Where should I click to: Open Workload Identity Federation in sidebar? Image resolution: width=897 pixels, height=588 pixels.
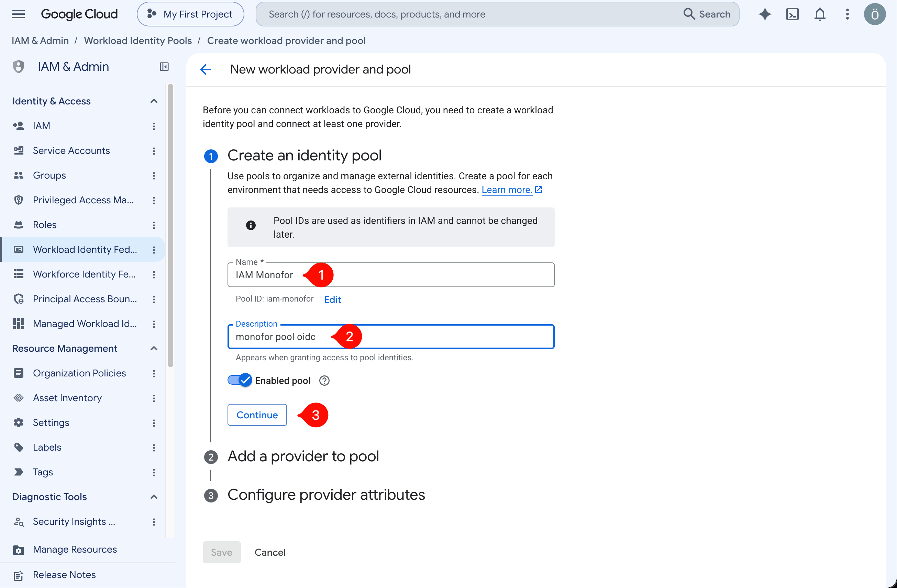(x=82, y=250)
